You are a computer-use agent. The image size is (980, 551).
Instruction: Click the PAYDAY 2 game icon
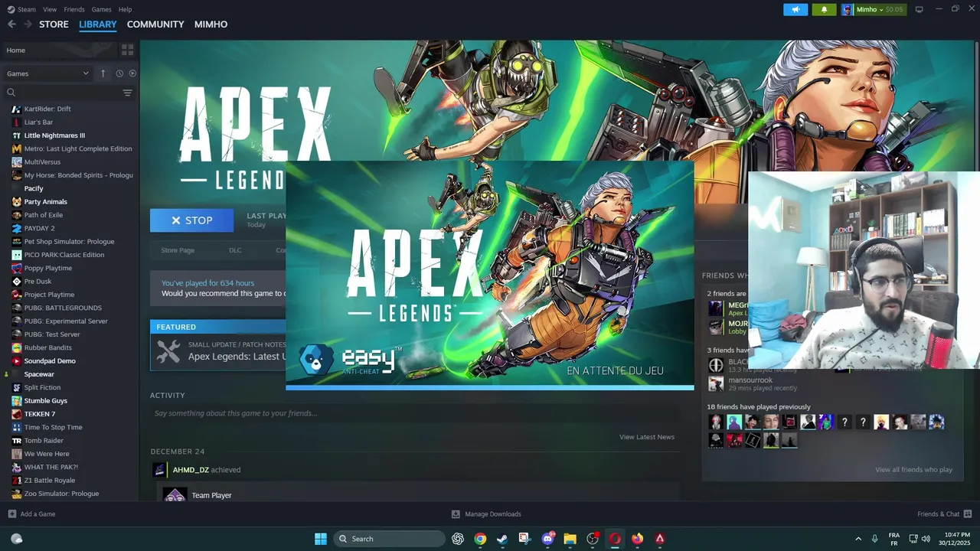tap(17, 228)
